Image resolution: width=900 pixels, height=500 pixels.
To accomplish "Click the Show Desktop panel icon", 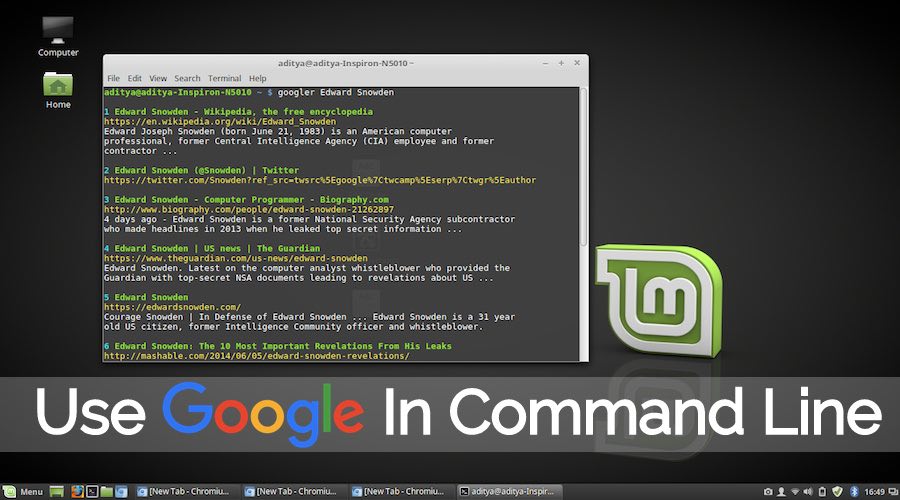I will [x=56, y=491].
